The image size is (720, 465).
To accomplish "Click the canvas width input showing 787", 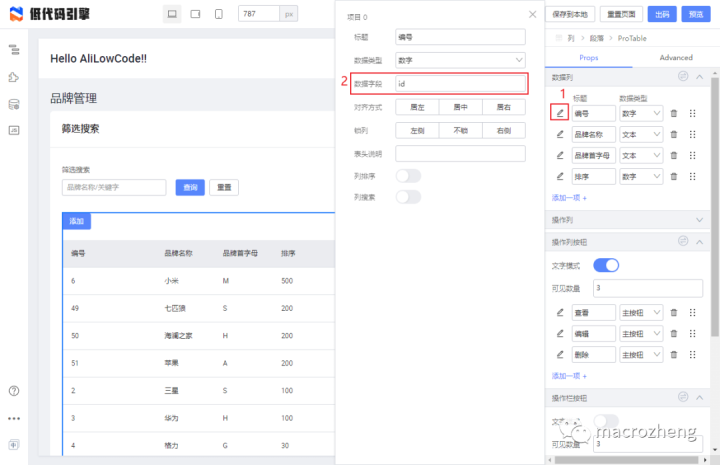I will click(259, 14).
